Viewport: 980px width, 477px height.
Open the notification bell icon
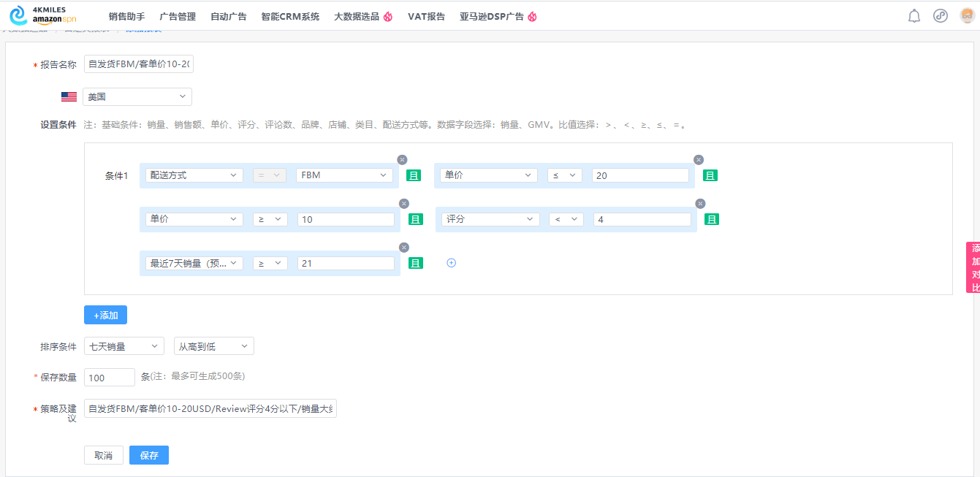[x=913, y=15]
